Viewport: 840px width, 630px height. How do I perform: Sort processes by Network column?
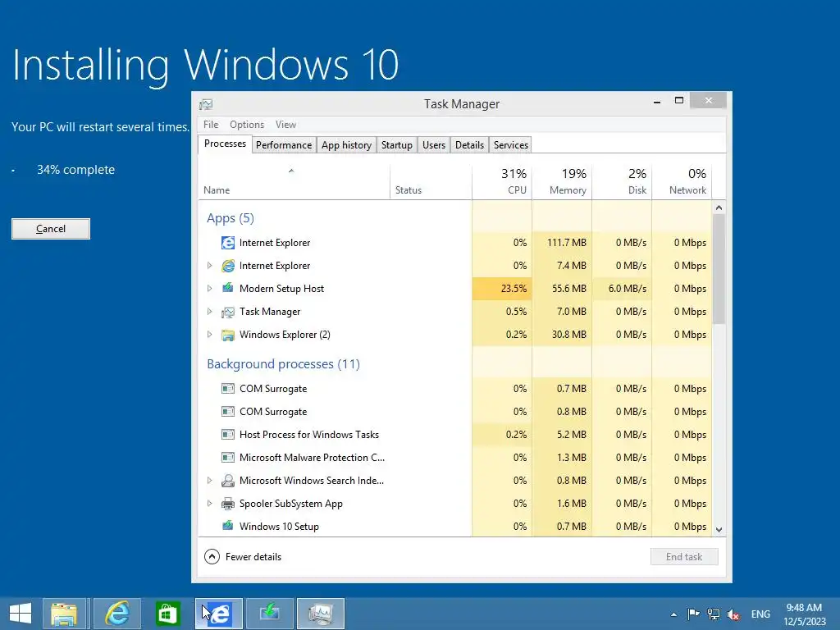pos(682,182)
